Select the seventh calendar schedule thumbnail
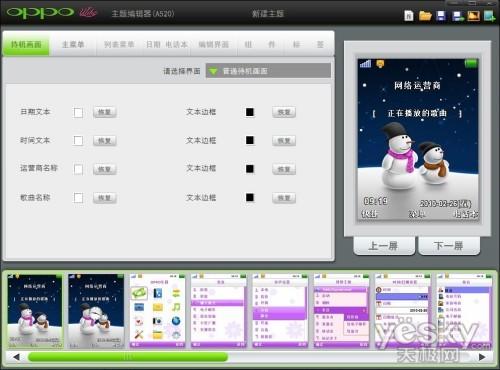Image resolution: width=500 pixels, height=370 pixels. (x=403, y=311)
